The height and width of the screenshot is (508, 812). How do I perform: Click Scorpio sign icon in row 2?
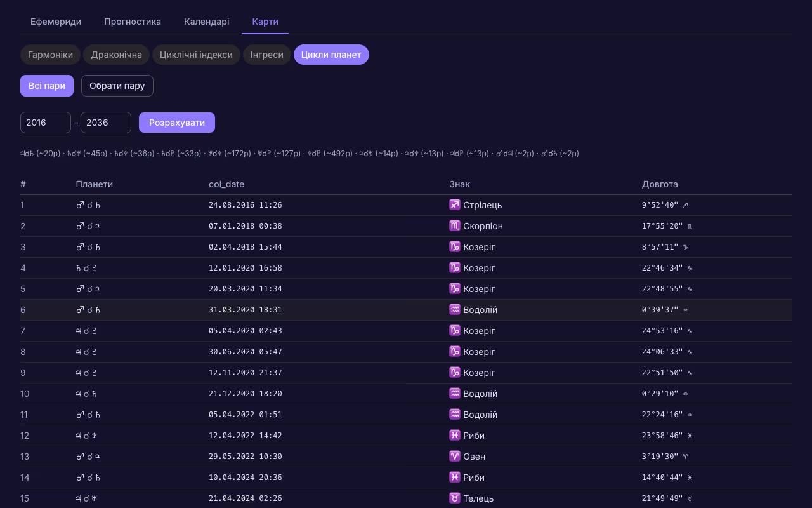[x=455, y=226]
